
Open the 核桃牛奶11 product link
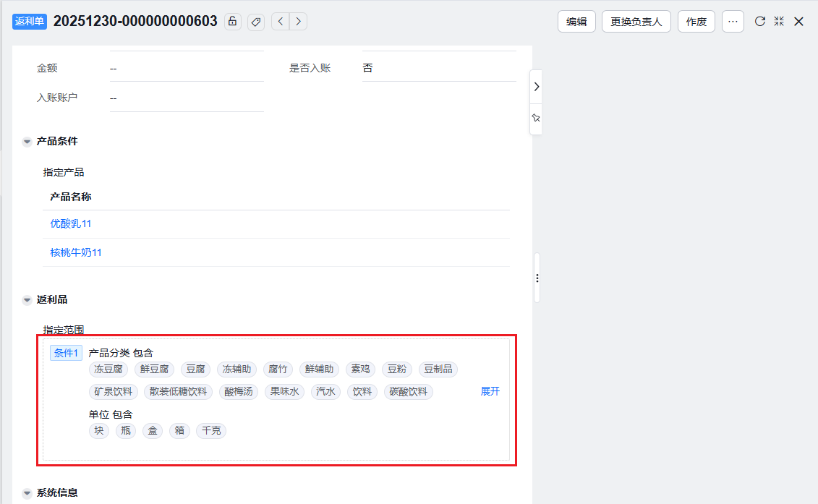(x=76, y=253)
